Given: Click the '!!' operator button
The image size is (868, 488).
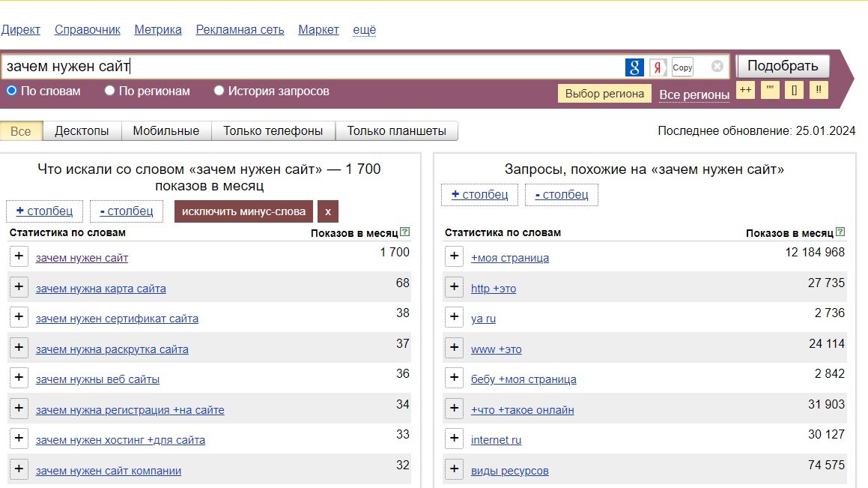Looking at the screenshot, I should pos(819,90).
